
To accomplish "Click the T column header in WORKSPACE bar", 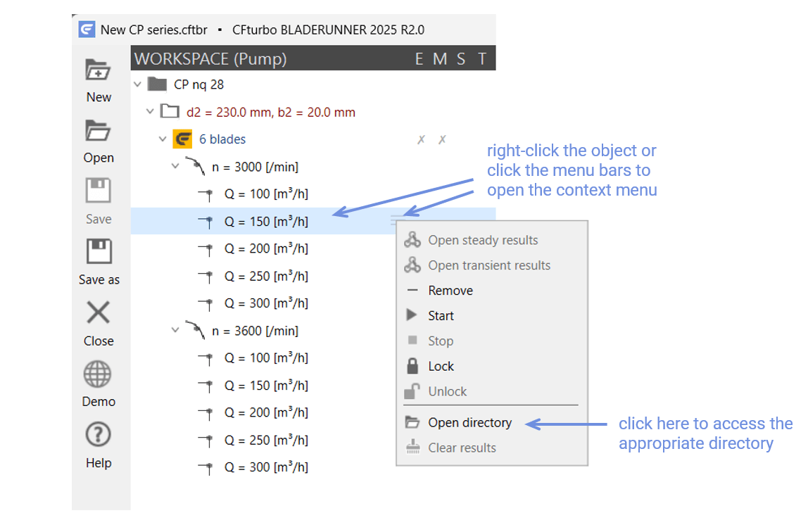I will 482,59.
